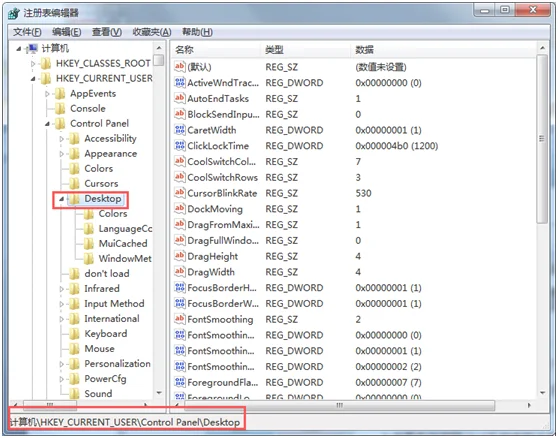Click the ClickLockTime DWORD icon

point(180,146)
